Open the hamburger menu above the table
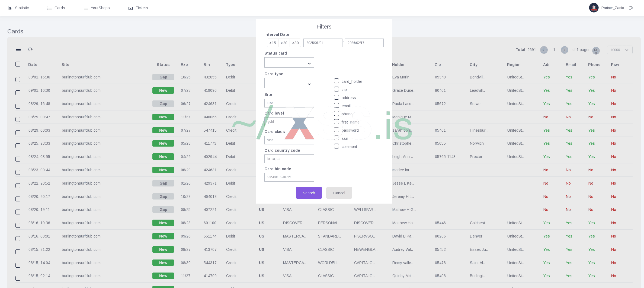 point(18,49)
